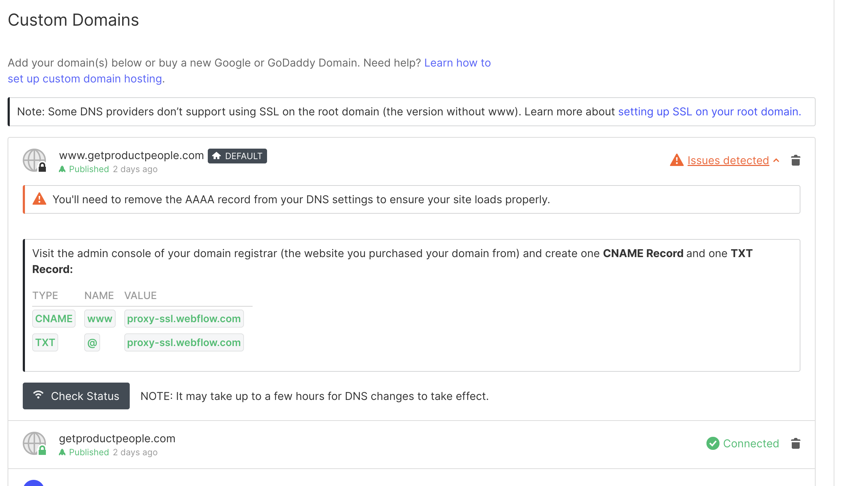Copy the www record name

[x=100, y=319]
